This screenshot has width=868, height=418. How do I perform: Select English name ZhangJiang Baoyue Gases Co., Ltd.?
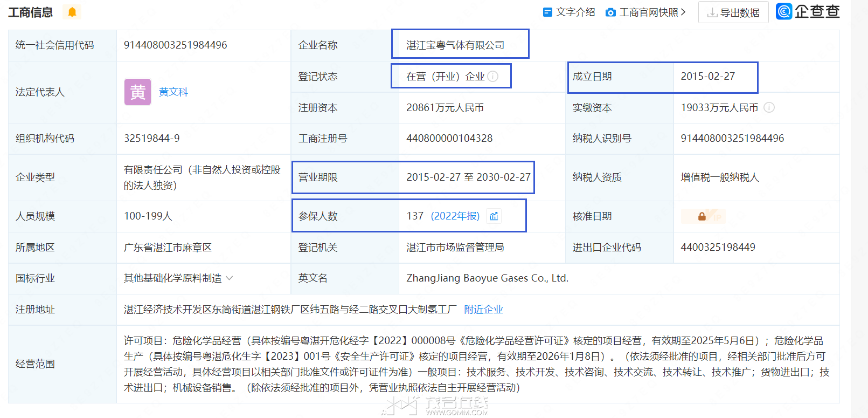point(488,278)
